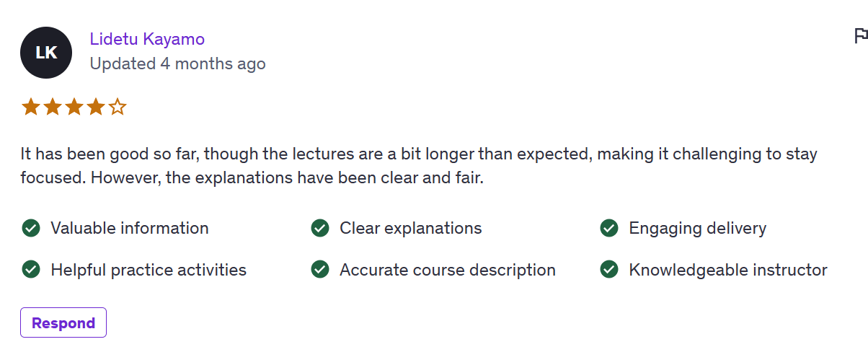
Task: Click the Accurate course description checkmark
Action: click(320, 270)
